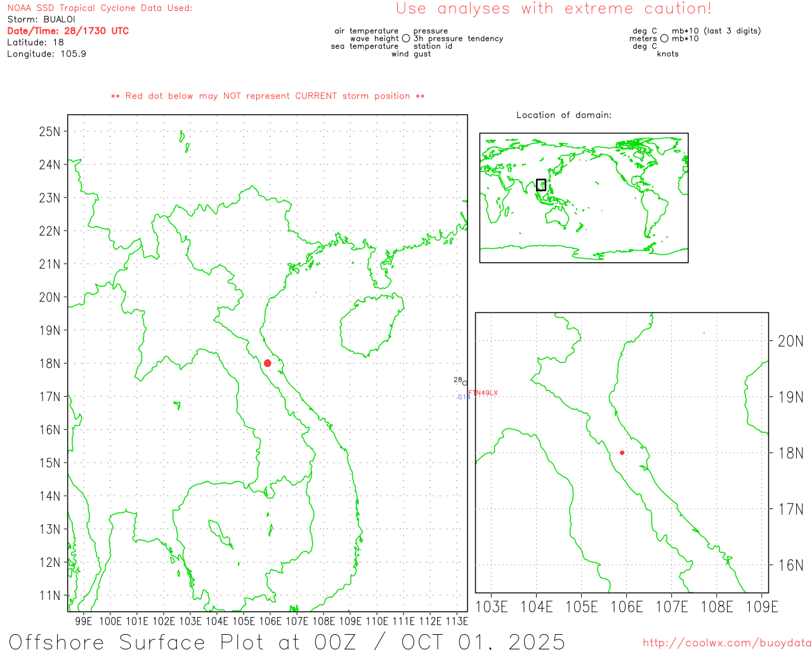
Task: Click the 18N label on main map axis
Action: coord(49,364)
